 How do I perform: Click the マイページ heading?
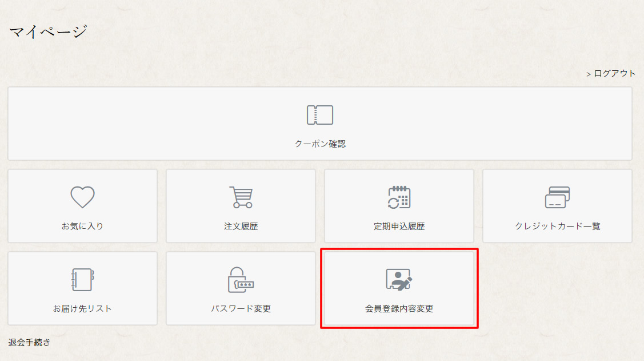point(48,31)
